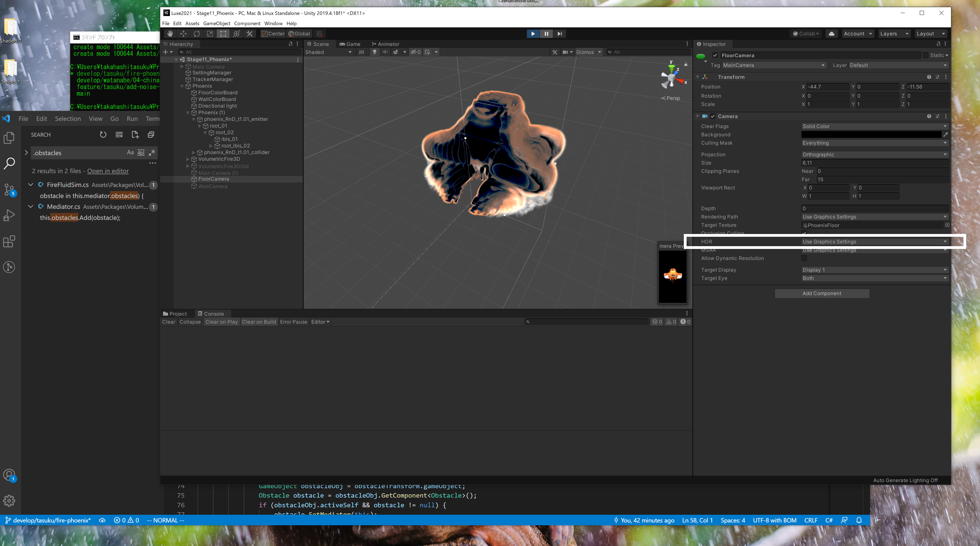
Task: Open the cloud Services icon
Action: tap(832, 33)
